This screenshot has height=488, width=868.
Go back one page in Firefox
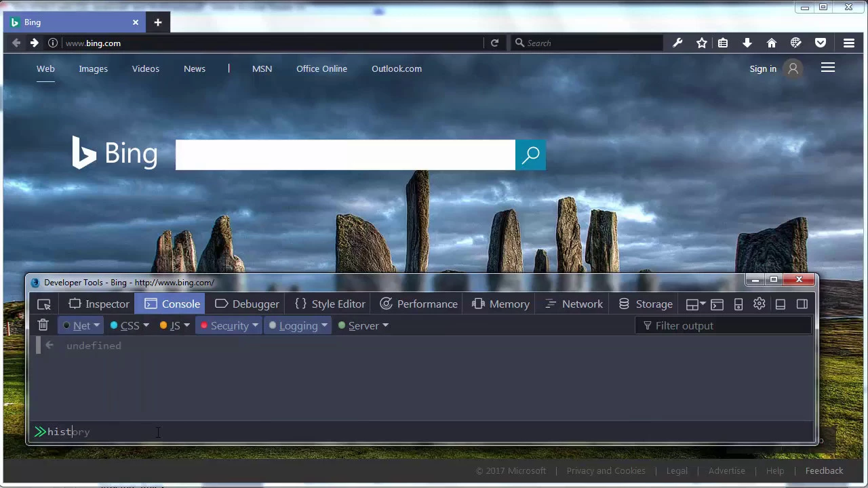tap(16, 43)
